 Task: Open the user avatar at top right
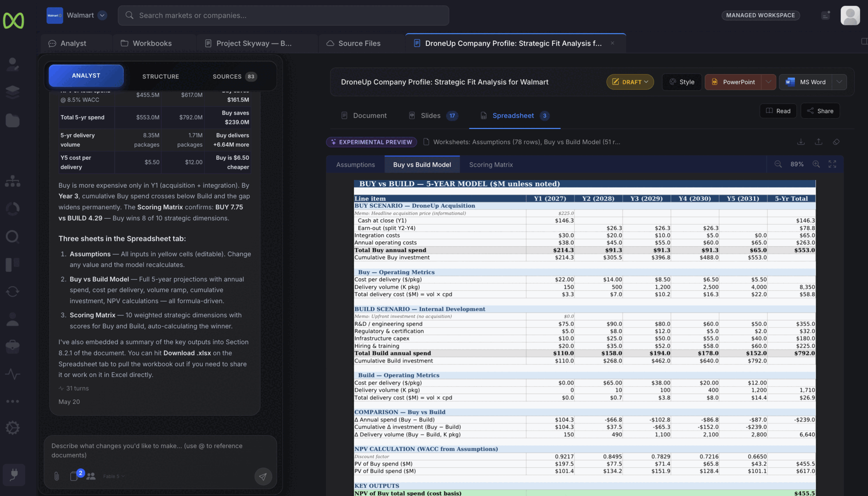pos(850,15)
